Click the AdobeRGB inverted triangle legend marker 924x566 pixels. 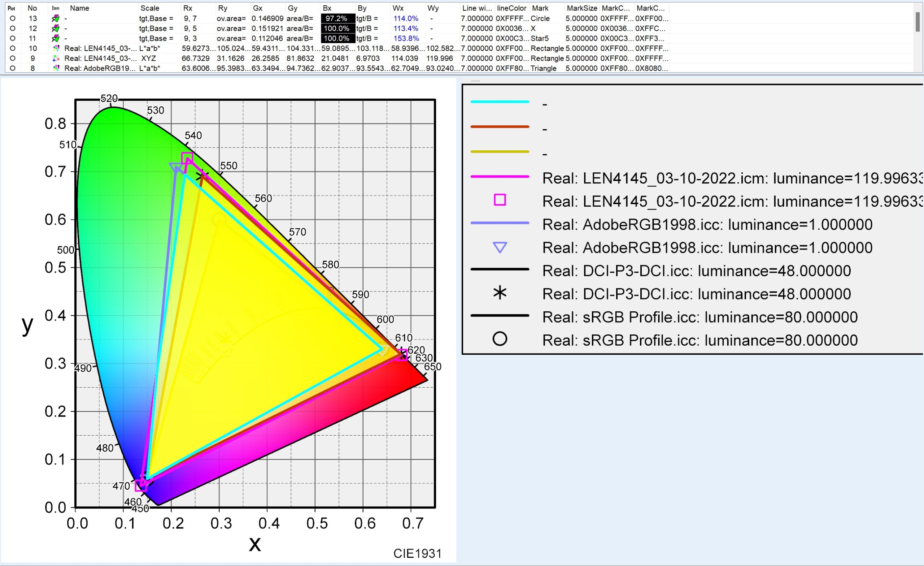tap(500, 247)
